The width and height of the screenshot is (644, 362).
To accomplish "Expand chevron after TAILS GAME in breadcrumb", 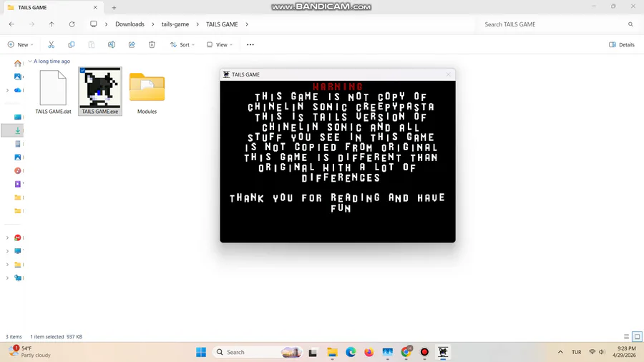I will [247, 24].
